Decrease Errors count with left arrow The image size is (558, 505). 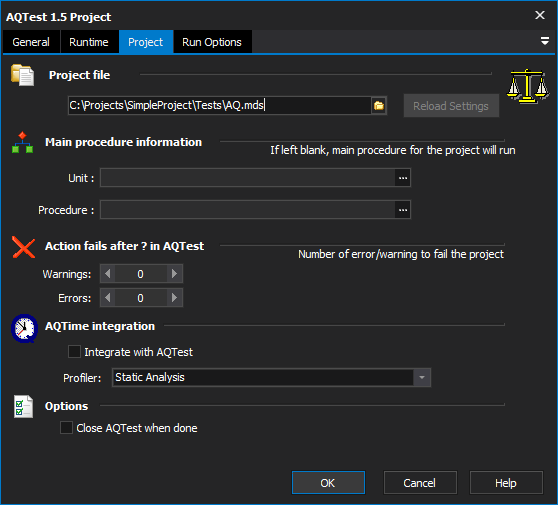[108, 298]
